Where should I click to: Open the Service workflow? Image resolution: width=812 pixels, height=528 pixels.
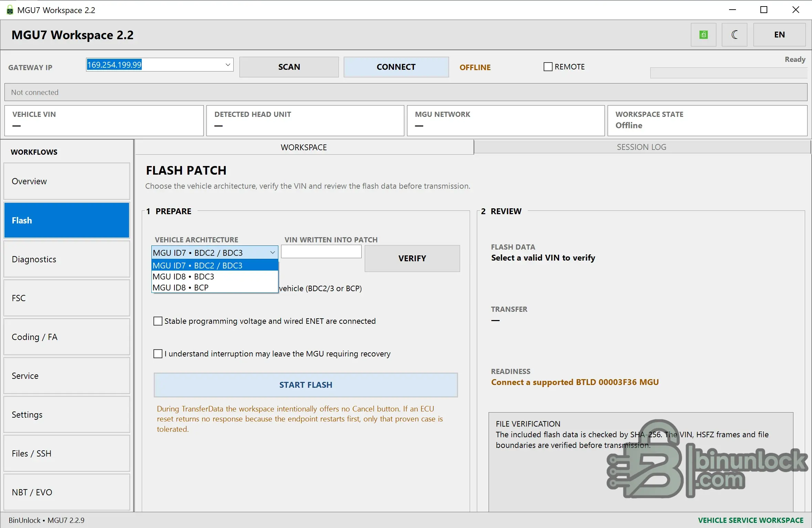[x=67, y=376]
